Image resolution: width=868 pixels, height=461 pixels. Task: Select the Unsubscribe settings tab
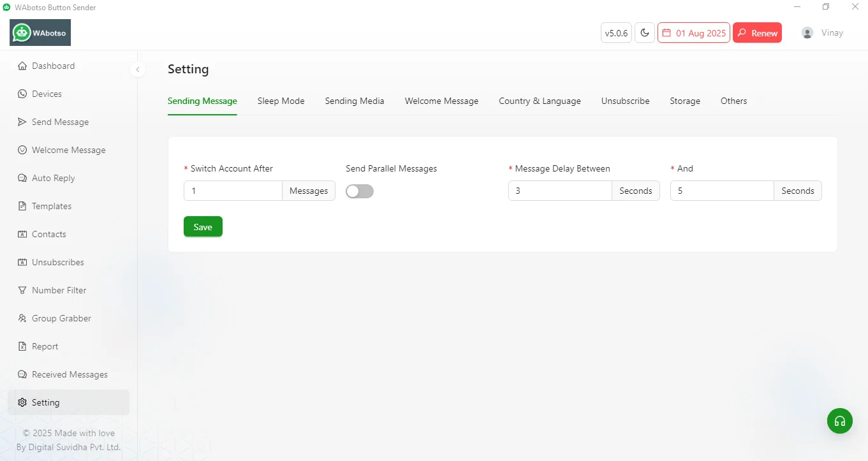[x=625, y=101]
